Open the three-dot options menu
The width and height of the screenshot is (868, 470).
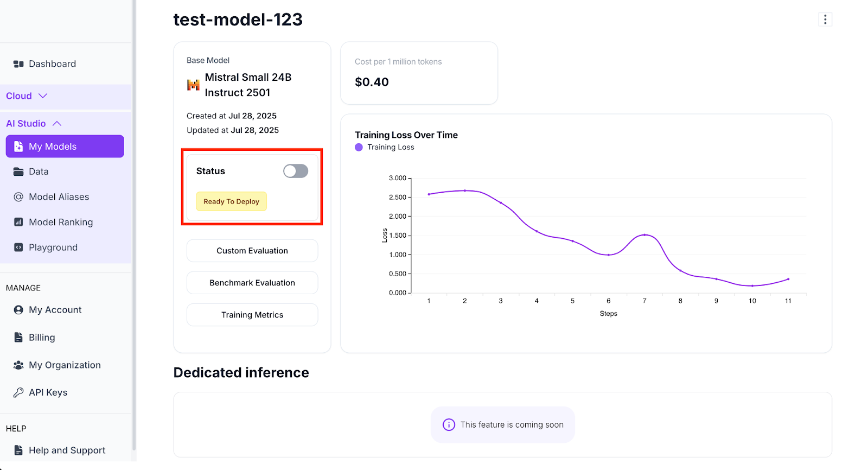[x=825, y=20]
